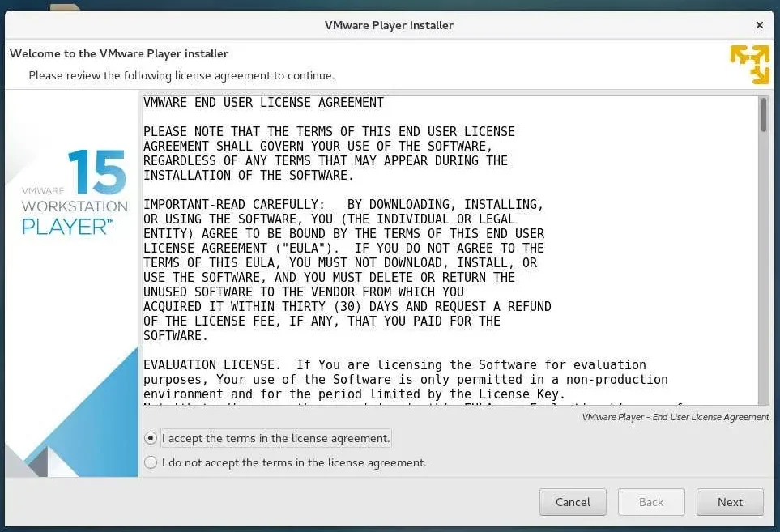Click the Next button

point(730,502)
